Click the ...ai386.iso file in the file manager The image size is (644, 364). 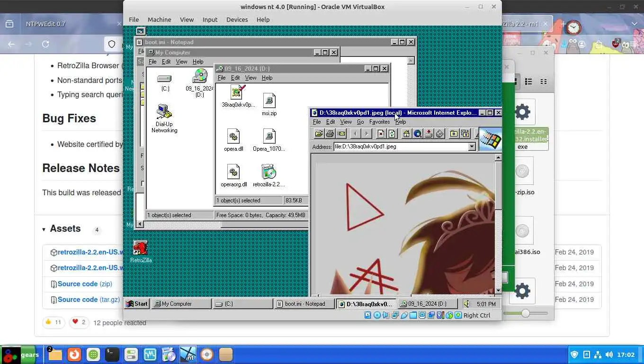pos(522,237)
